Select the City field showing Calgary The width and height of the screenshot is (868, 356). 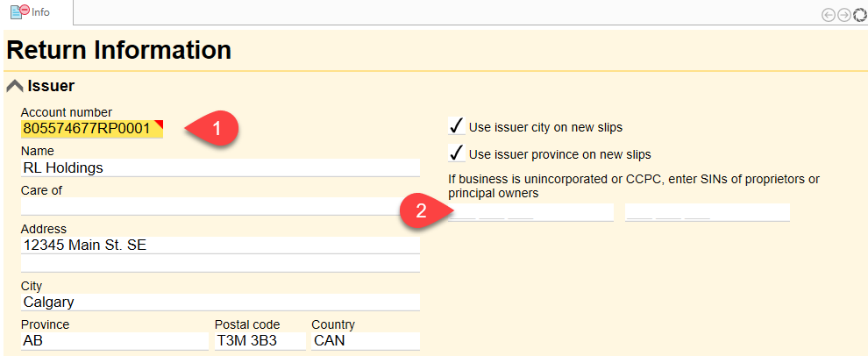(x=219, y=302)
